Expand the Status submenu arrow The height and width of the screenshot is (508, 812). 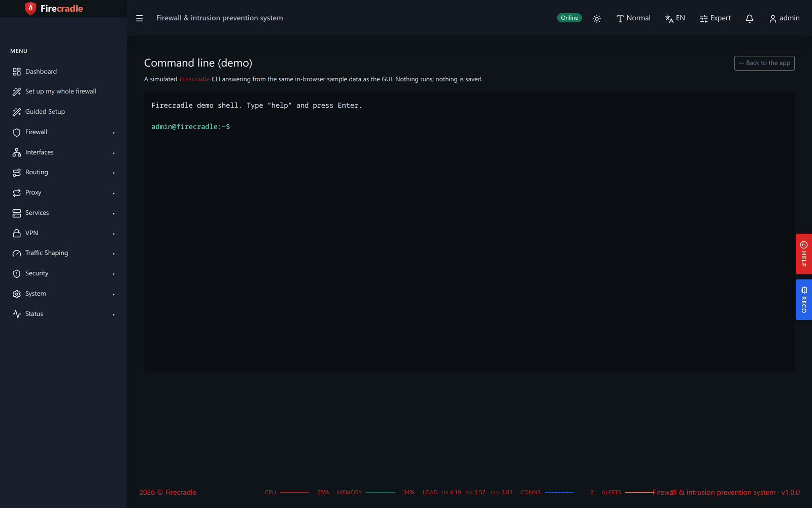click(x=114, y=314)
